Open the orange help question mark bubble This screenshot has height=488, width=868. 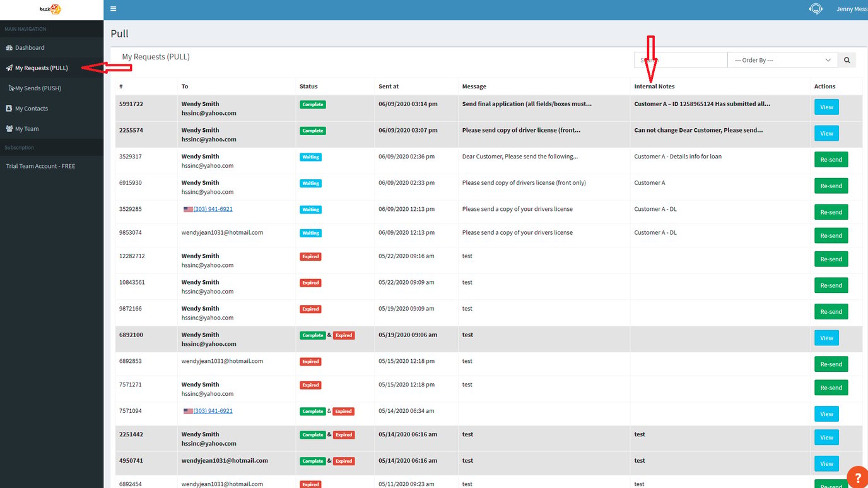pos(858,477)
